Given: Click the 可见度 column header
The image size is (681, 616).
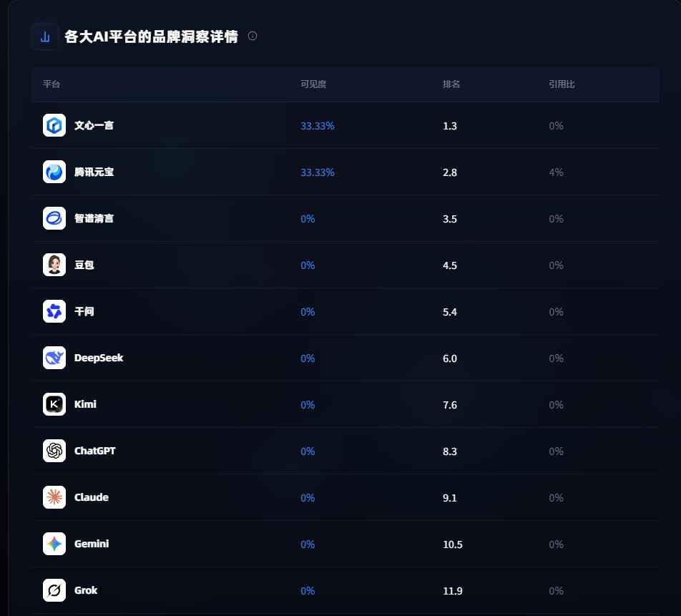Looking at the screenshot, I should 313,84.
